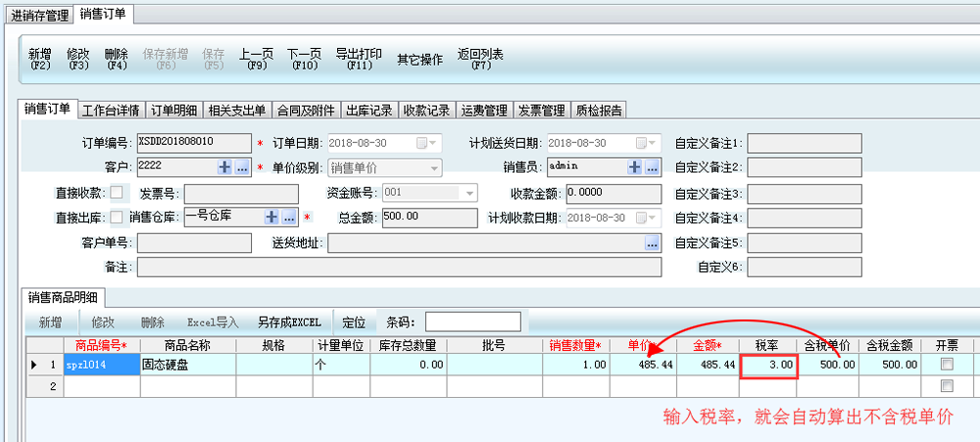Click plus icon next to 销售员 admin
Screen dimensions: 980x442
(635, 168)
